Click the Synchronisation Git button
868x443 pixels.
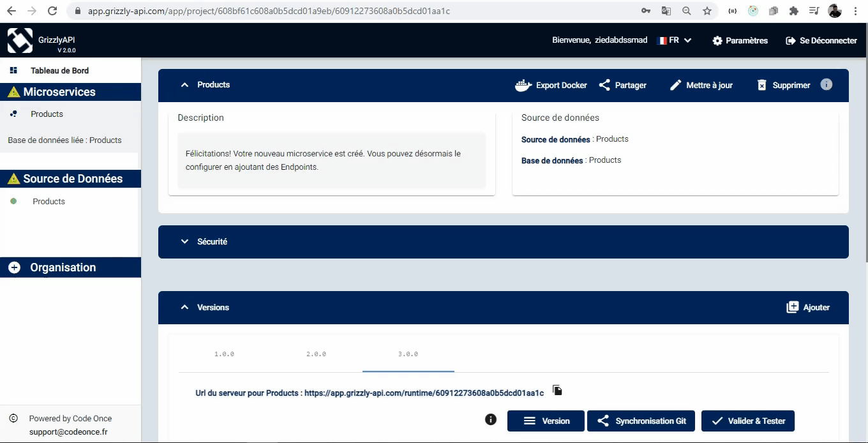click(641, 421)
